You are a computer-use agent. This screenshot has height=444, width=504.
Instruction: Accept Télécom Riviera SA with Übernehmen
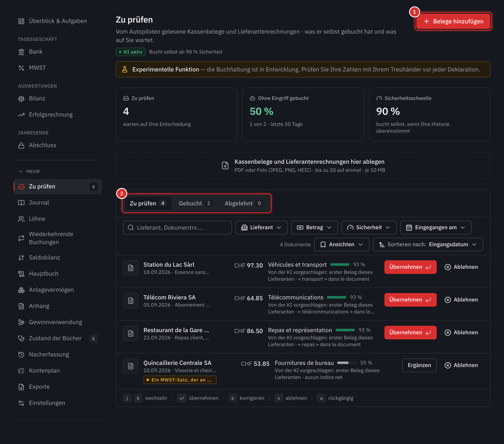(410, 300)
